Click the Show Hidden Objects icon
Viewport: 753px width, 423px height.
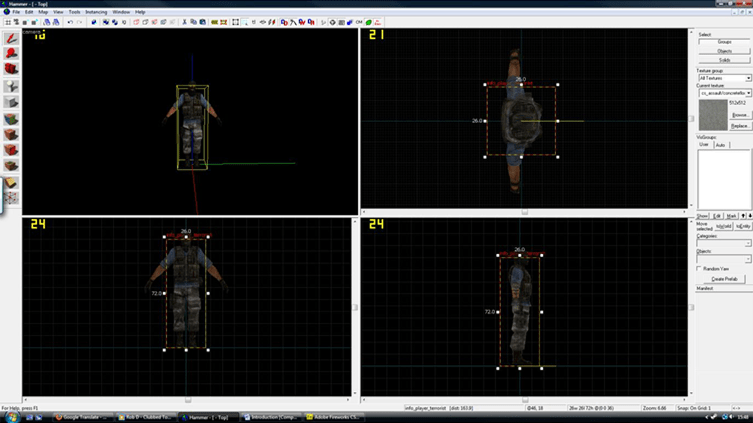pos(154,22)
